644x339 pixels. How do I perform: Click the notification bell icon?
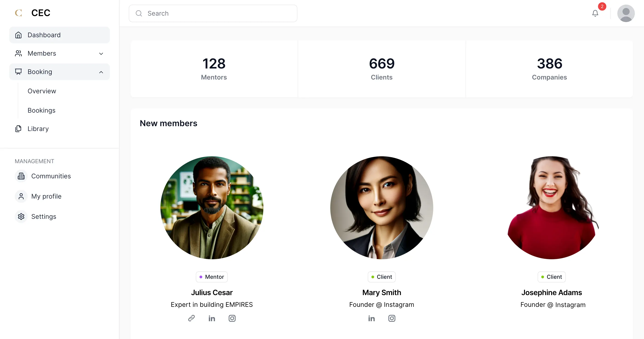(595, 13)
